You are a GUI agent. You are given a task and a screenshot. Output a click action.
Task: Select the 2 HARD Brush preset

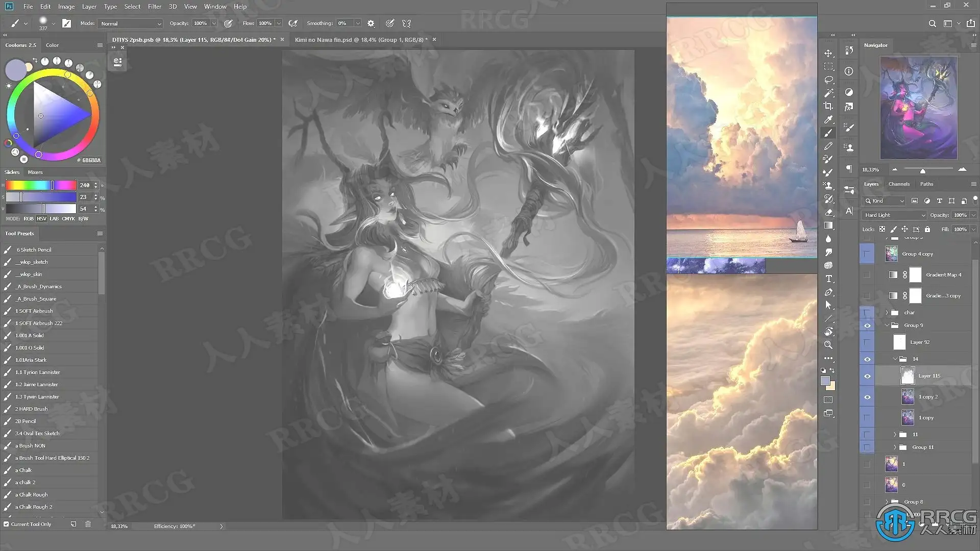coord(31,409)
